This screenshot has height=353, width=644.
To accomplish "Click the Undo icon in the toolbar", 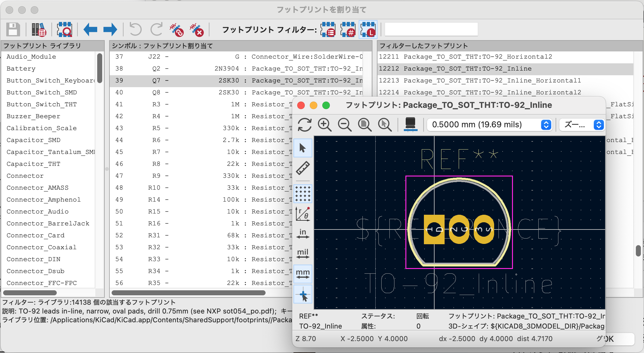I will point(136,30).
